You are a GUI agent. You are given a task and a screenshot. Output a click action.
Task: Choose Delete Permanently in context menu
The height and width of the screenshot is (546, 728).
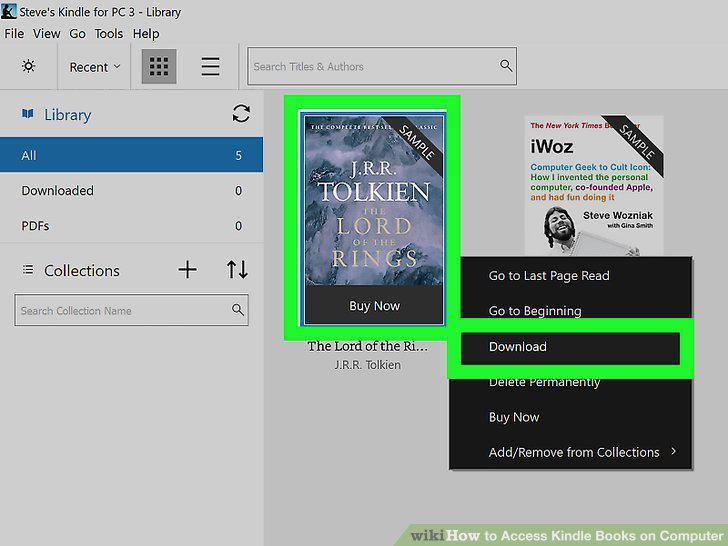pyautogui.click(x=544, y=382)
